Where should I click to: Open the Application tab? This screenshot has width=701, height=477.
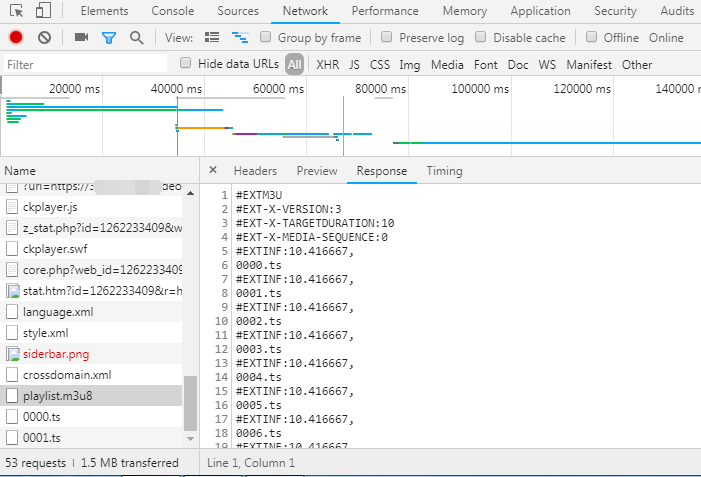[541, 11]
